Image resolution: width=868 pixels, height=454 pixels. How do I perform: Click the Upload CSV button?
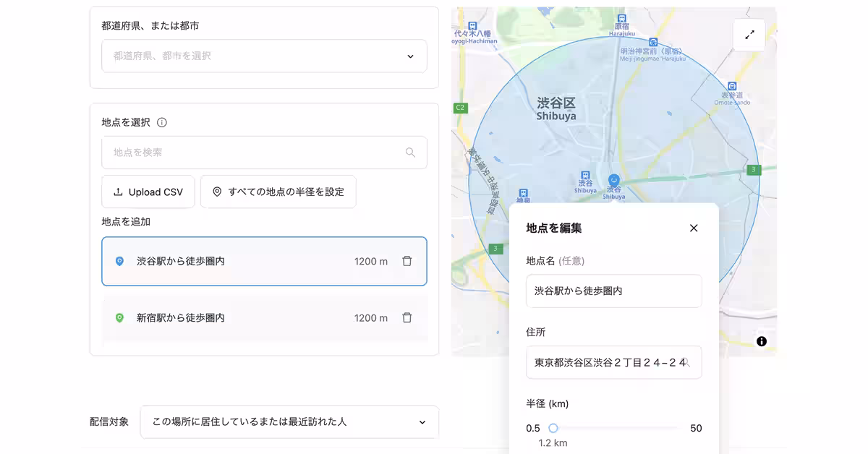[148, 192]
